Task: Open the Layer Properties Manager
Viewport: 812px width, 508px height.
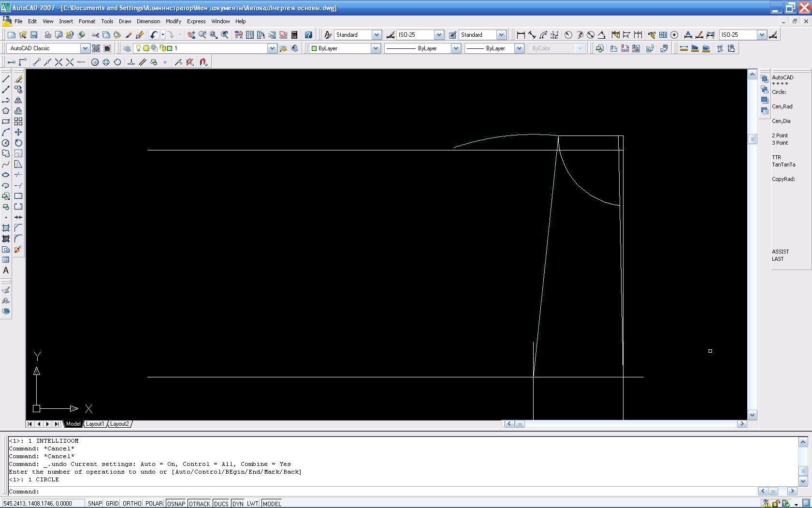Action: [127, 48]
